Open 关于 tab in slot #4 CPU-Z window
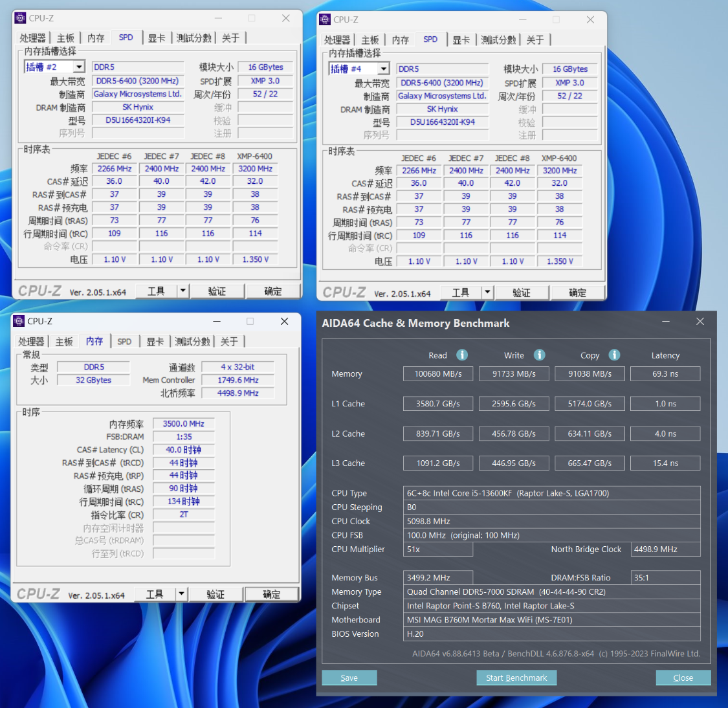The height and width of the screenshot is (708, 728). coord(535,40)
